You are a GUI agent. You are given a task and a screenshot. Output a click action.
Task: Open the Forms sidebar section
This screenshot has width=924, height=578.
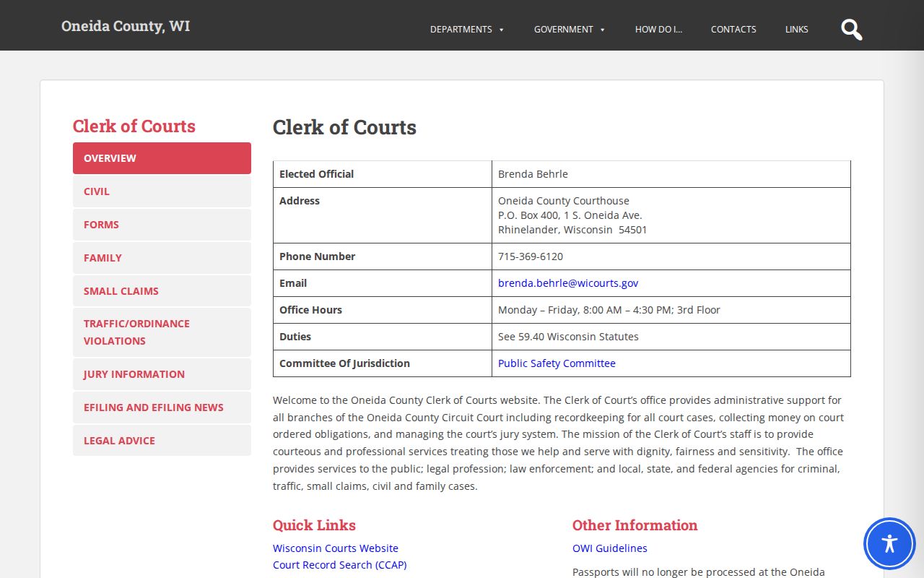pos(162,225)
